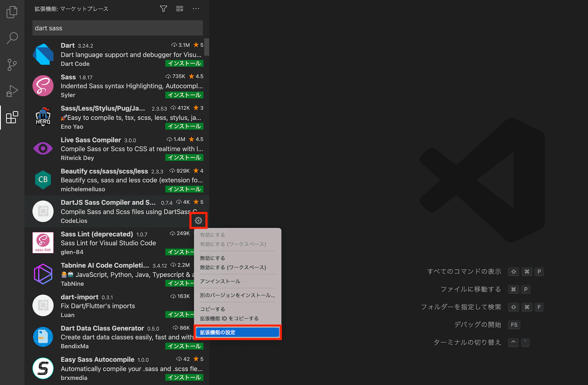Viewport: 588px width, 385px height.
Task: Clear extension search results icon
Action: coord(180,8)
